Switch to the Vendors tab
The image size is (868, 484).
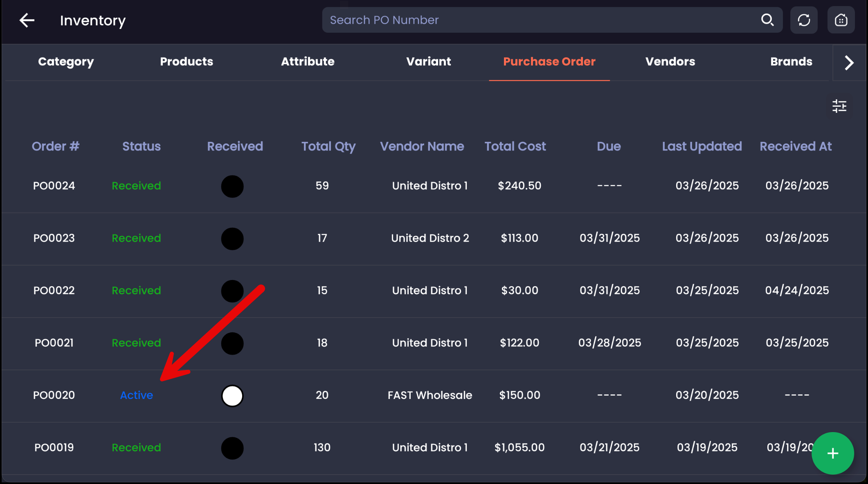[670, 62]
